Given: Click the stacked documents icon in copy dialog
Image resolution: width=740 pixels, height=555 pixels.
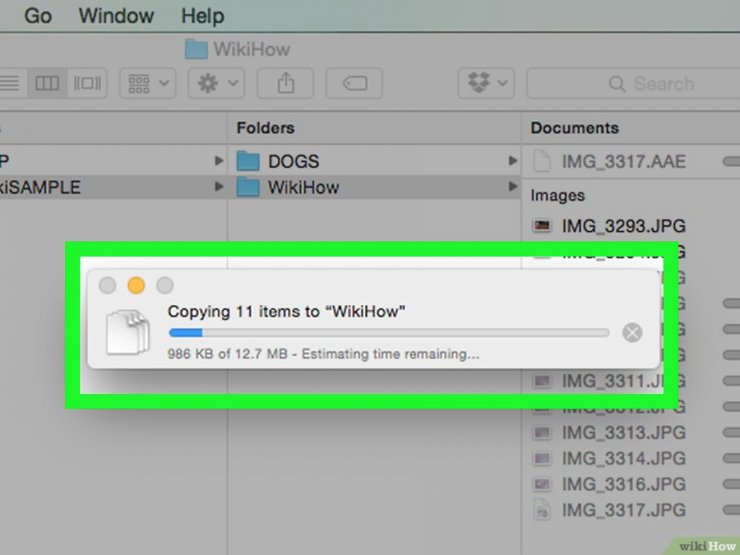Looking at the screenshot, I should click(x=127, y=332).
